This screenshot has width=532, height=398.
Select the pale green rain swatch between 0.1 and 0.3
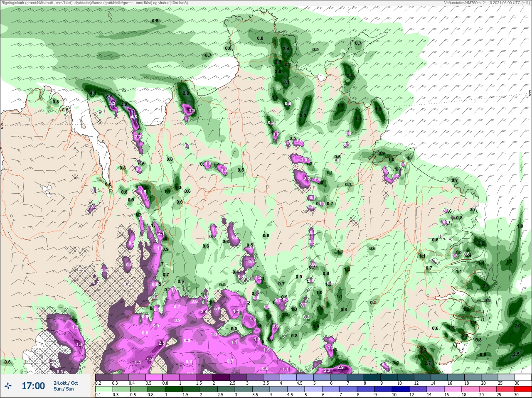pos(103,389)
